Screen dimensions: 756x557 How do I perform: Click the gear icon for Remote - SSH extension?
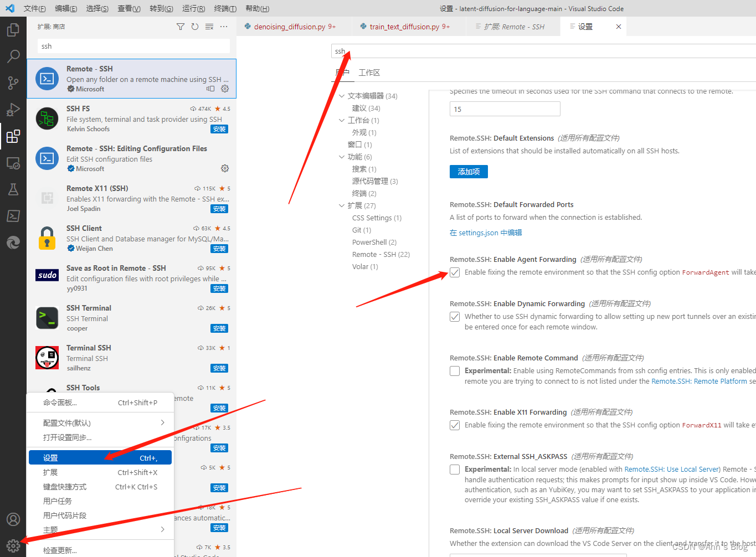(x=225, y=89)
